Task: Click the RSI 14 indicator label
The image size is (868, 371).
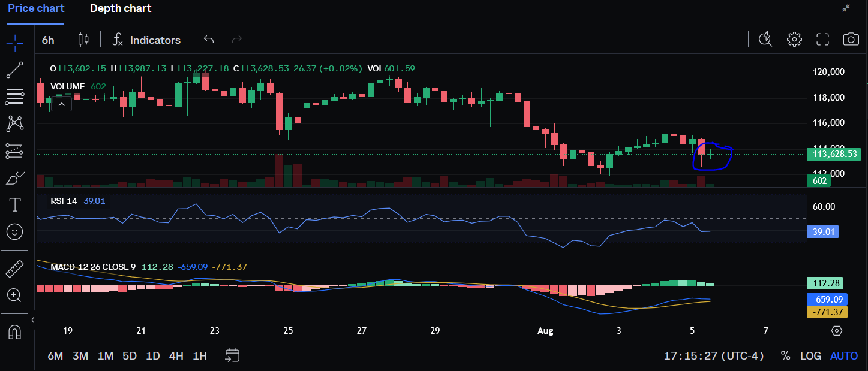Action: 64,201
